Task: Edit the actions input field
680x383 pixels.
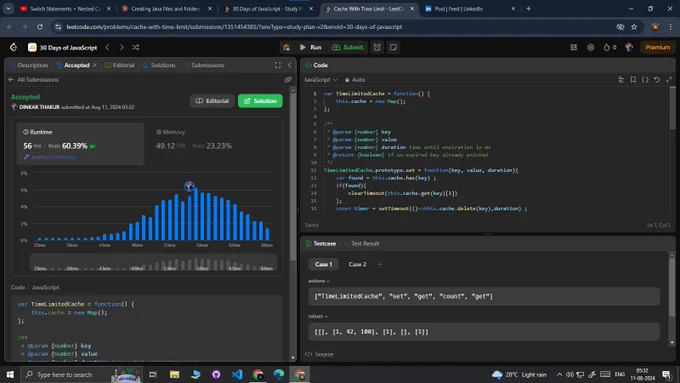Action: coord(484,297)
